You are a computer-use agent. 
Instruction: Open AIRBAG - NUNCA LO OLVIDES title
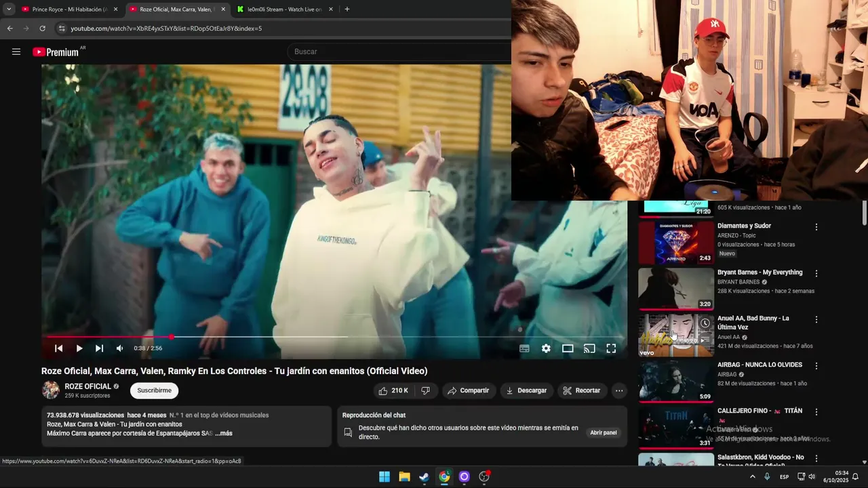click(759, 365)
